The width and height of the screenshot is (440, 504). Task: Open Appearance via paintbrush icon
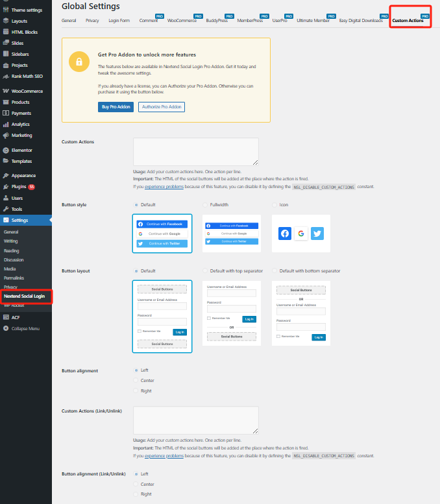(x=6, y=176)
